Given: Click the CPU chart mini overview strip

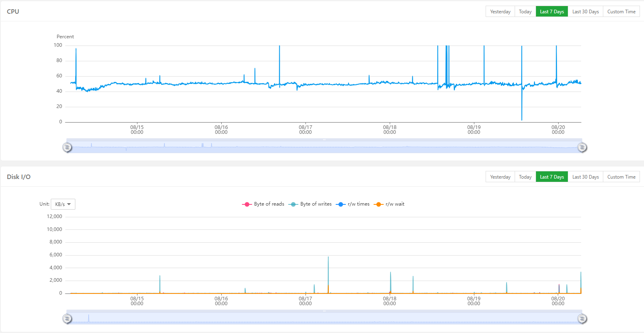Looking at the screenshot, I should point(324,147).
